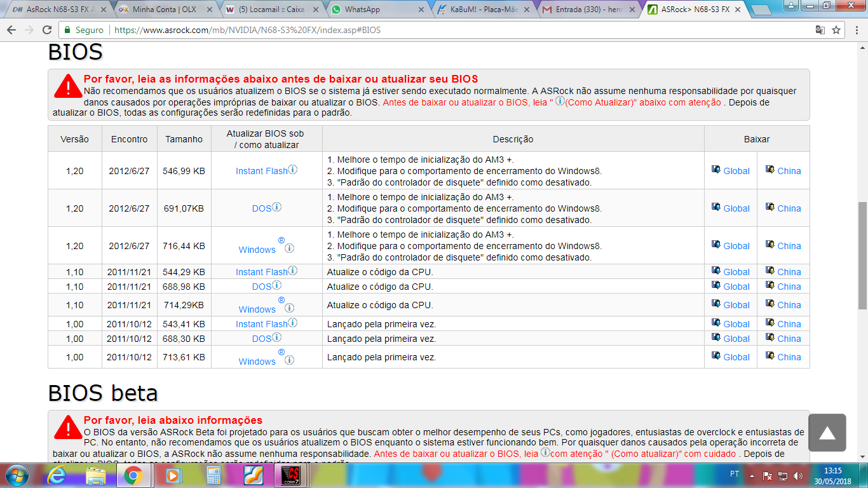Click the Google Translate icon in address bar
This screenshot has height=488, width=868.
coord(820,30)
